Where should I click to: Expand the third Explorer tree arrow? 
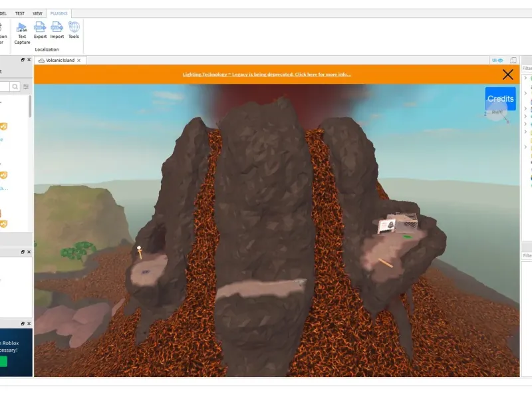click(x=525, y=108)
